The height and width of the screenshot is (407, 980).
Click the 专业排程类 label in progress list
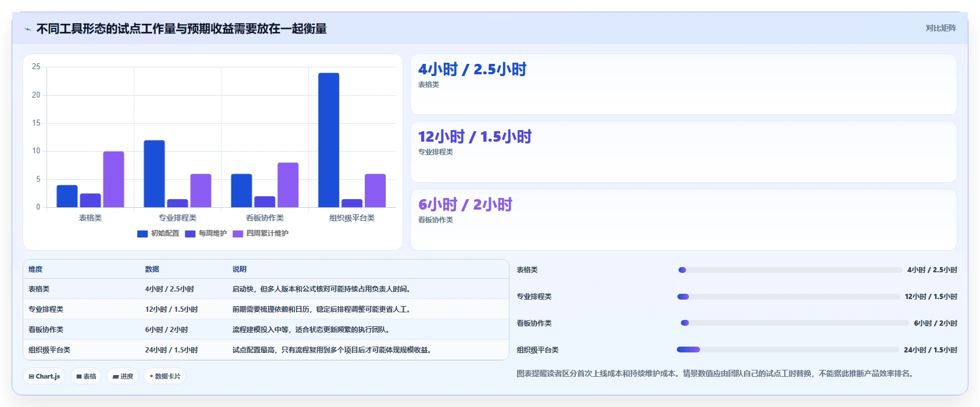pyautogui.click(x=534, y=297)
